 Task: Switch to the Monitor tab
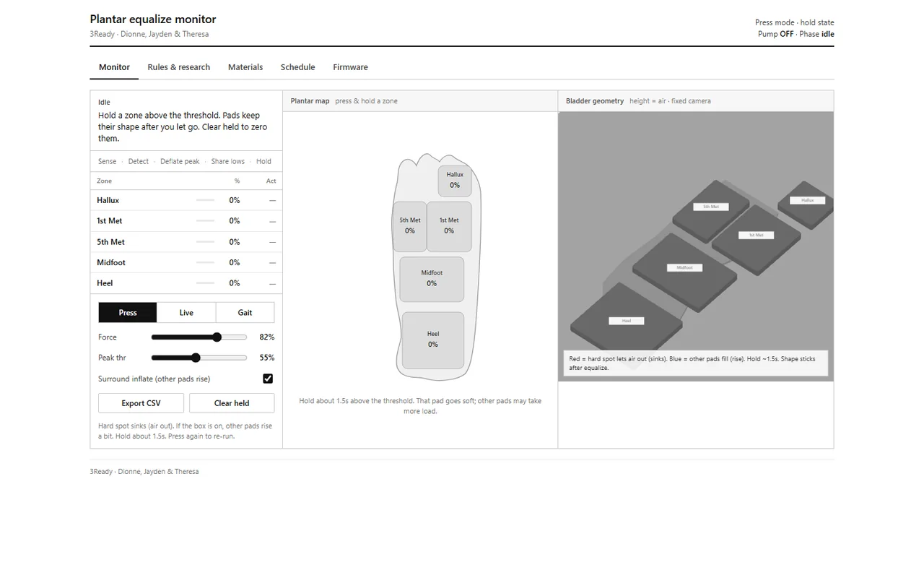click(x=114, y=67)
